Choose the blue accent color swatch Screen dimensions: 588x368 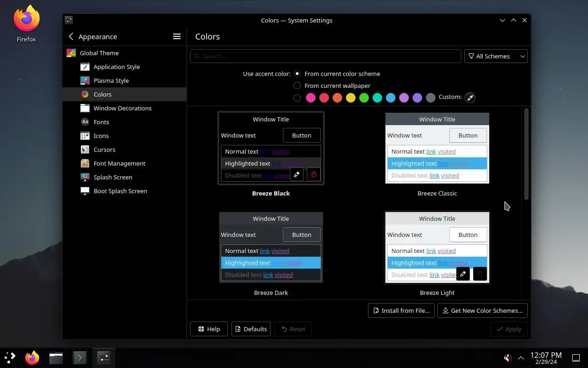pyautogui.click(x=390, y=98)
